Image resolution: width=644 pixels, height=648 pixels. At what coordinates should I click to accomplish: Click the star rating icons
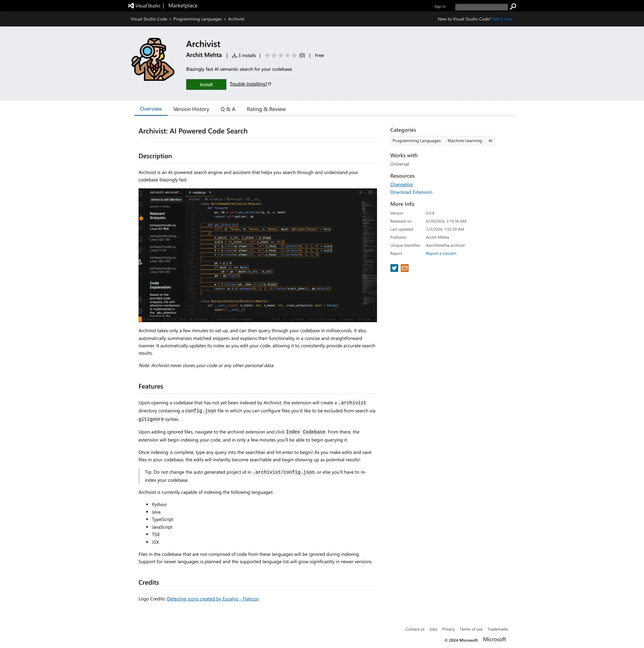[280, 55]
